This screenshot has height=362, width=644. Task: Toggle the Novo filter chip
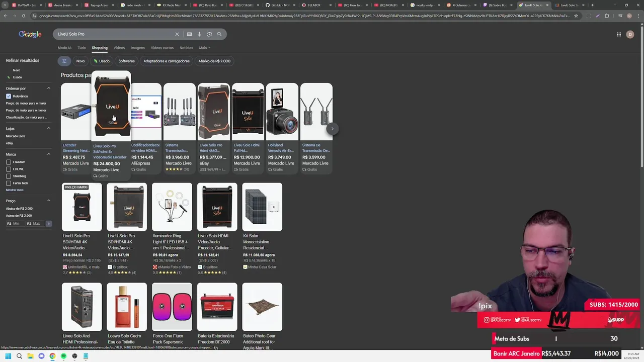tap(80, 61)
